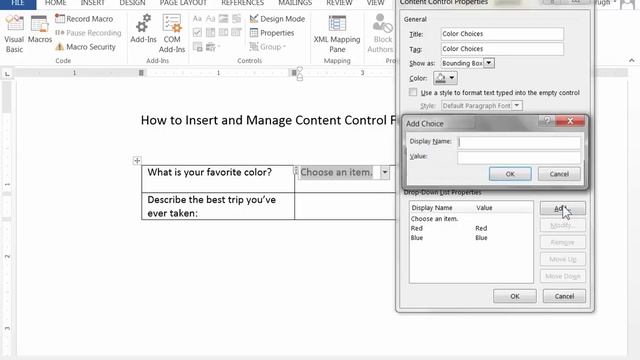Open the FILE tab
Screen dimensions: 640x360
tap(18, 3)
